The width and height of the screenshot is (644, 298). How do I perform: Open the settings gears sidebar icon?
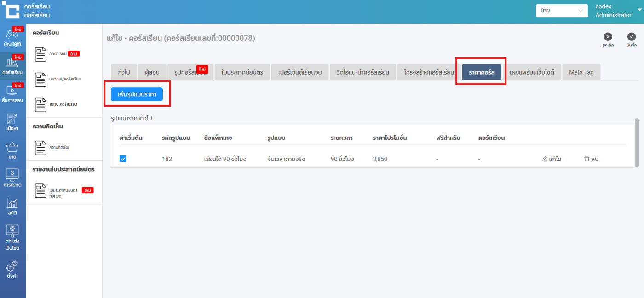click(12, 269)
